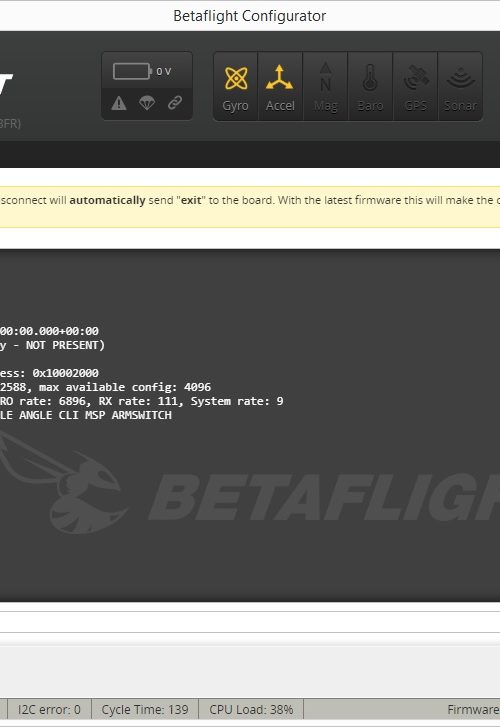Click the Firmware text in status bar
The height and width of the screenshot is (727, 500).
pos(473,709)
